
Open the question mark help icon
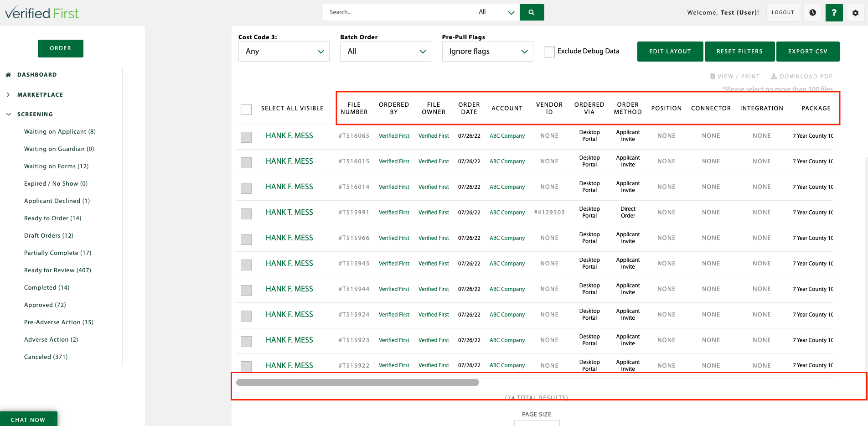coord(834,13)
